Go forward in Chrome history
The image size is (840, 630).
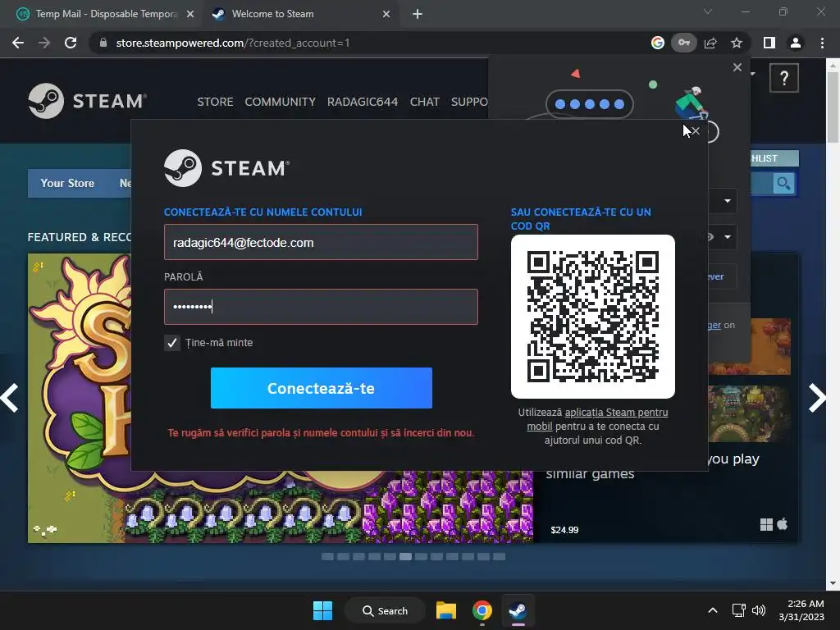tap(44, 43)
